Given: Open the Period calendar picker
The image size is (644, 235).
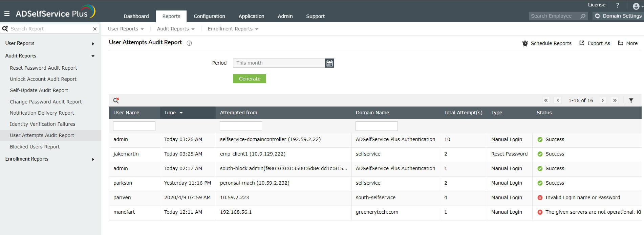Looking at the screenshot, I should 329,63.
